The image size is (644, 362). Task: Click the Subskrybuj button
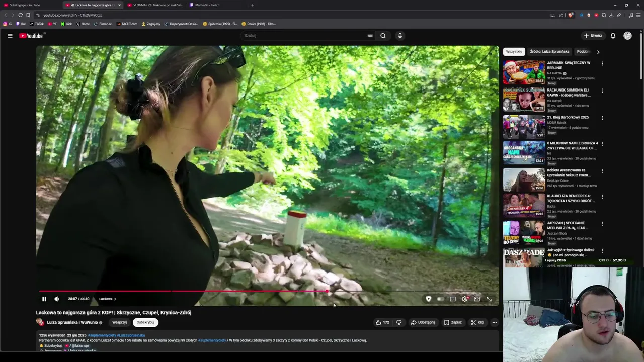coord(145,322)
